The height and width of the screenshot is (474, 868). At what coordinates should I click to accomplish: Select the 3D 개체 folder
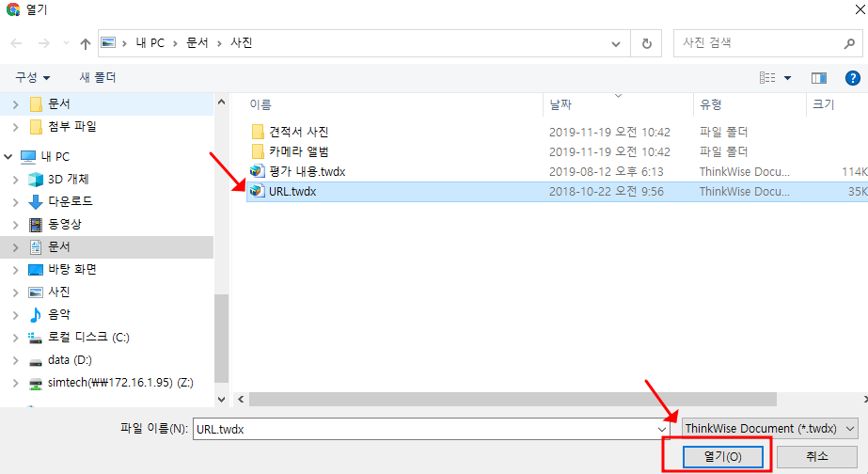coord(68,180)
